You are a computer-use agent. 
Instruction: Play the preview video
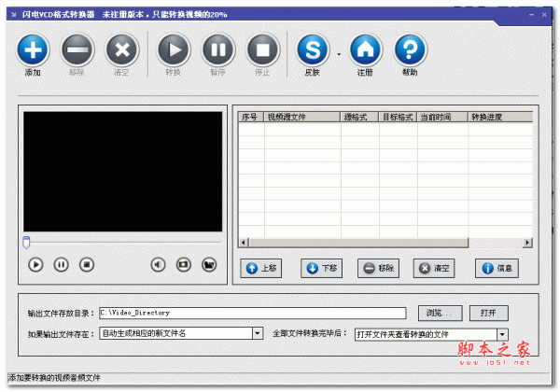click(x=35, y=265)
